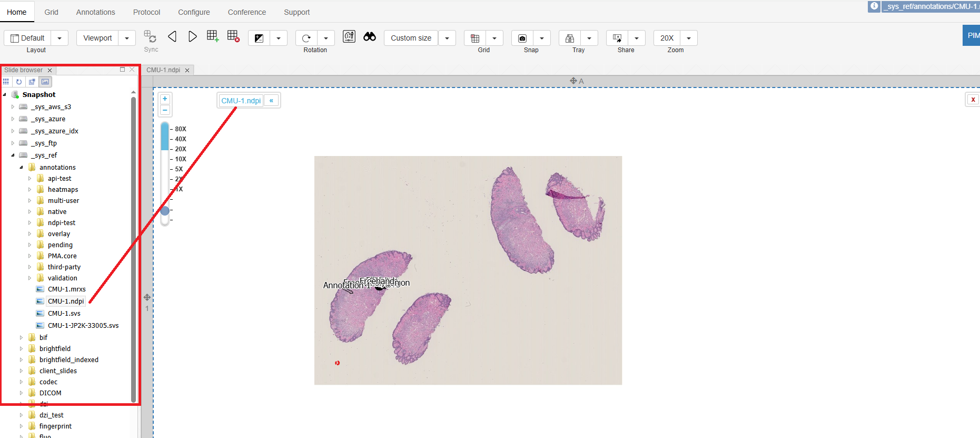Collapse the CMU-1.ndpi viewport label
Screen dimensions: 980x438
tap(271, 101)
